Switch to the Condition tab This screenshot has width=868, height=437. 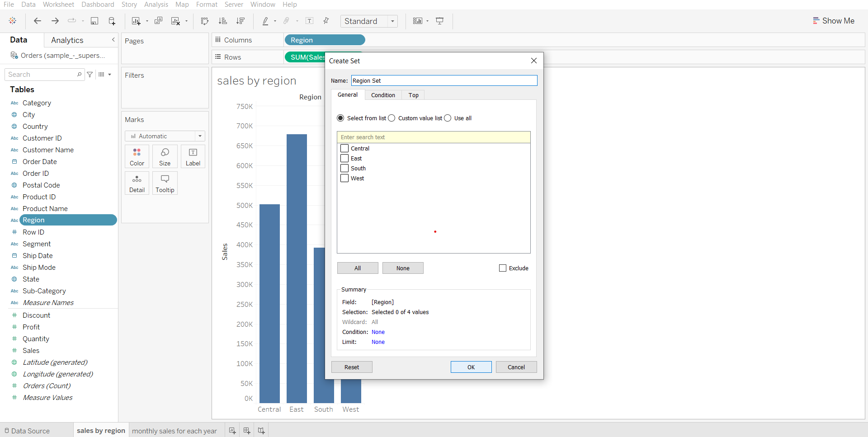pos(383,95)
